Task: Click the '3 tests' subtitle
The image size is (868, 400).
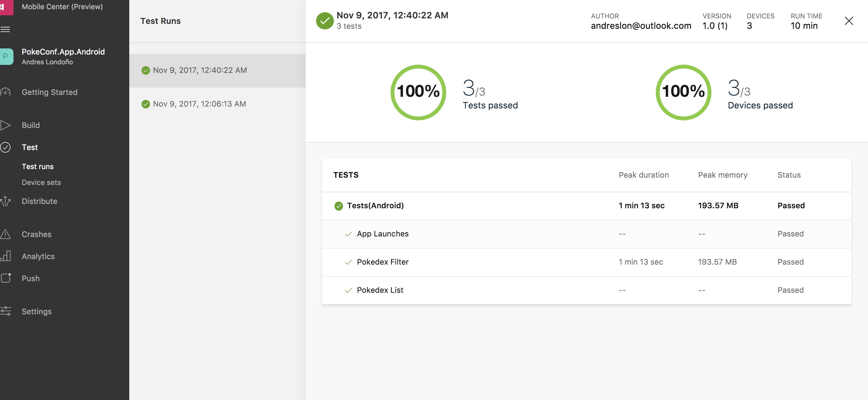Action: [x=349, y=26]
